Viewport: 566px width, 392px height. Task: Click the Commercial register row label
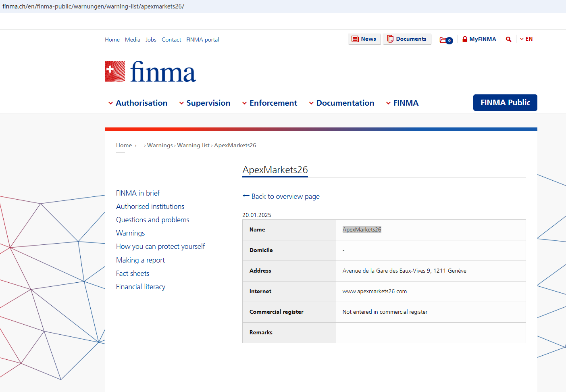point(277,312)
